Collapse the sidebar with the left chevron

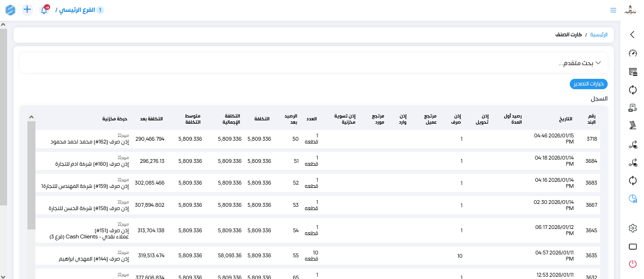(x=633, y=34)
